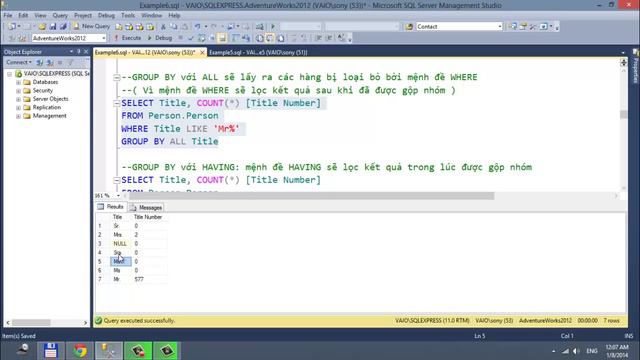Screen dimensions: 640x360
Task: Switch to the Example5.sql tab
Action: coord(258,53)
